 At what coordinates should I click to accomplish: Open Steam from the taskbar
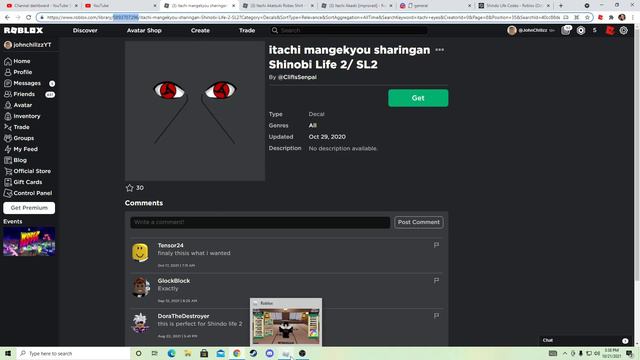253,353
